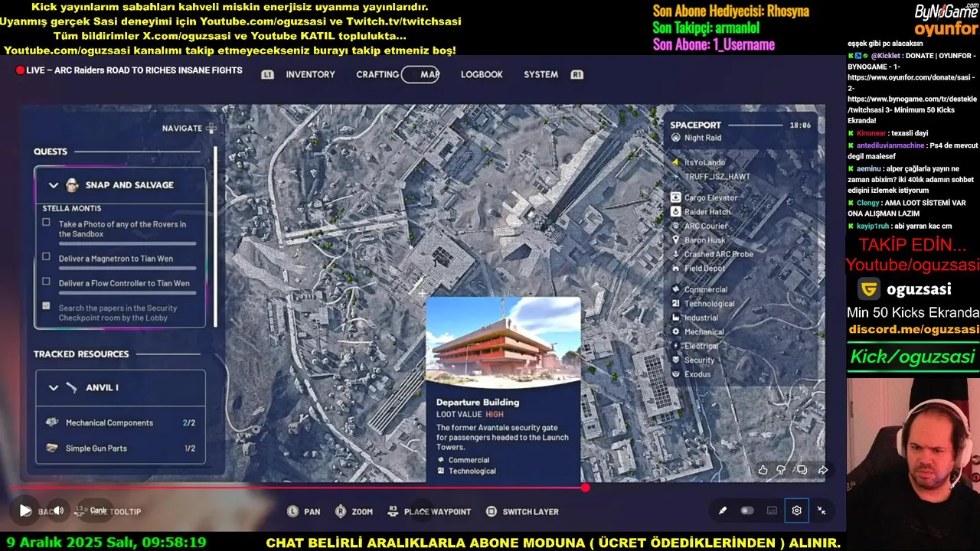Click the Zoom control prompt
Viewport: 980px width, 551px height.
point(354,511)
